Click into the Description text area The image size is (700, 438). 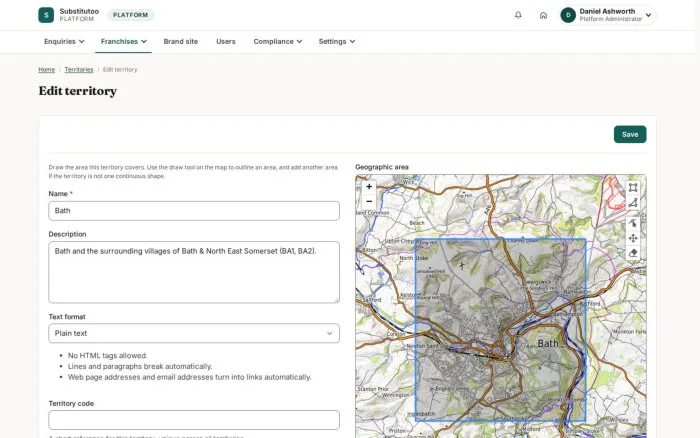click(x=194, y=272)
